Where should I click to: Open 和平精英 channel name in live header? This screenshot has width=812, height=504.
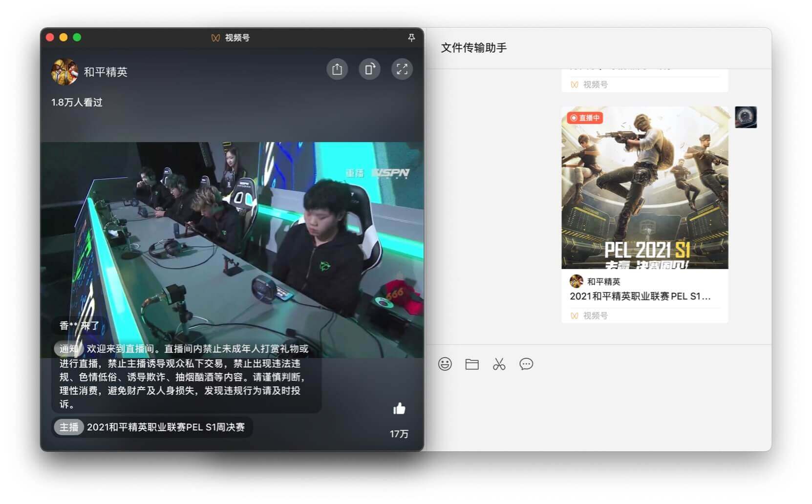106,72
